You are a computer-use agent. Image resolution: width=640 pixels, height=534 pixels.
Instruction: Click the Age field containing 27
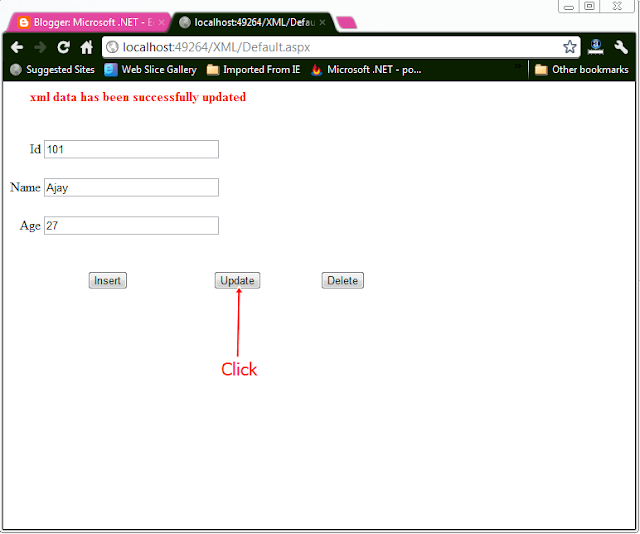tap(131, 226)
